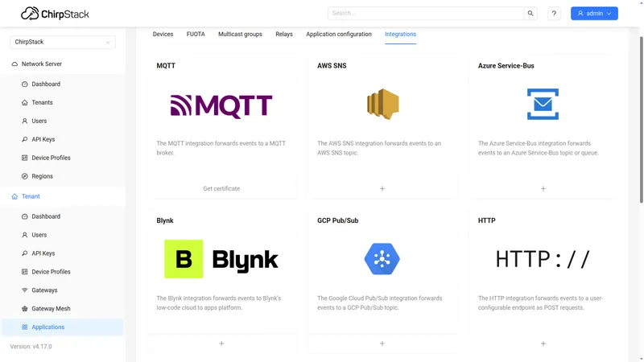Click the Version: v4.17.0 text
The image size is (644, 362).
tap(31, 347)
